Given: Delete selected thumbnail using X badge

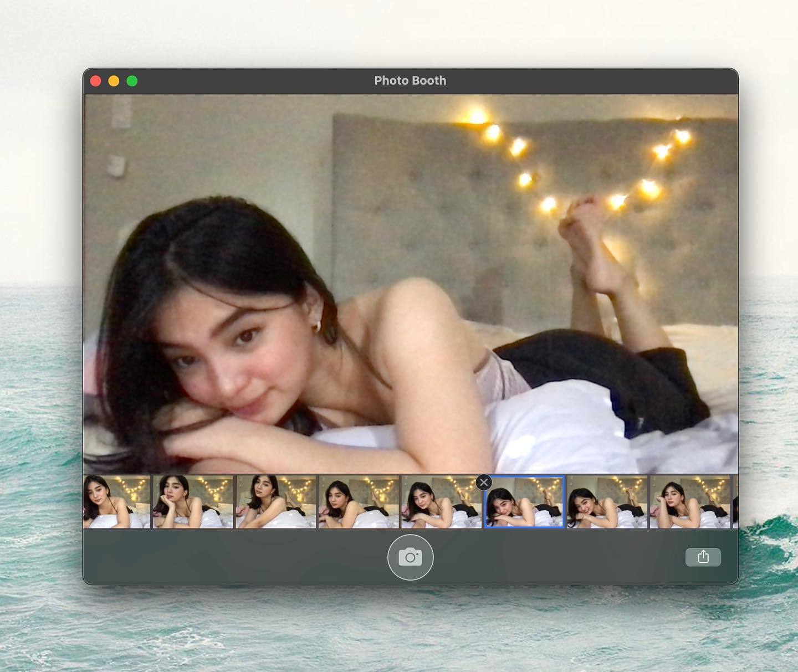Looking at the screenshot, I should [x=484, y=483].
